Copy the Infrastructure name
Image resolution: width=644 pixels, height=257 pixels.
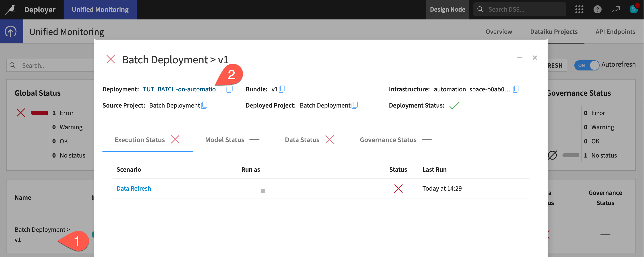516,89
